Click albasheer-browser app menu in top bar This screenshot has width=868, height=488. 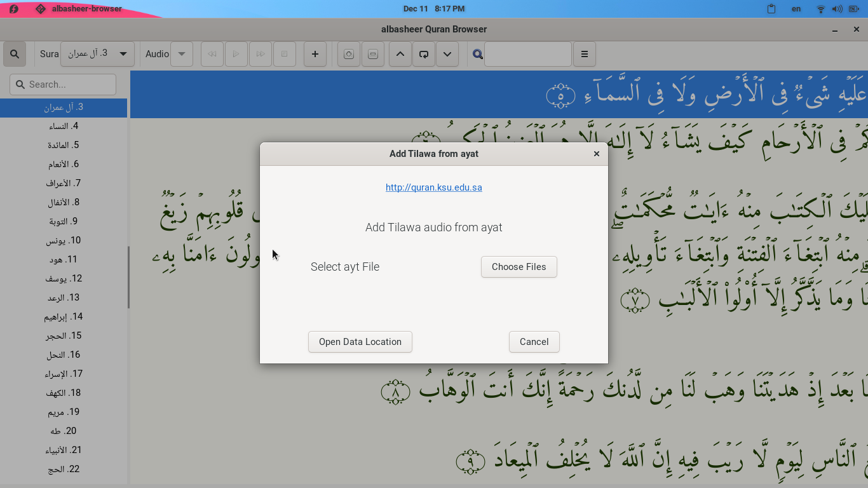click(79, 9)
